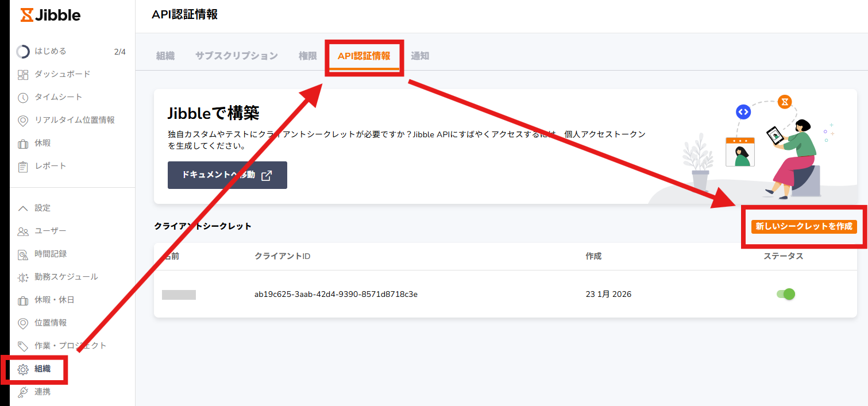Click the はじめる progress circle icon
868x406 pixels.
(23, 52)
